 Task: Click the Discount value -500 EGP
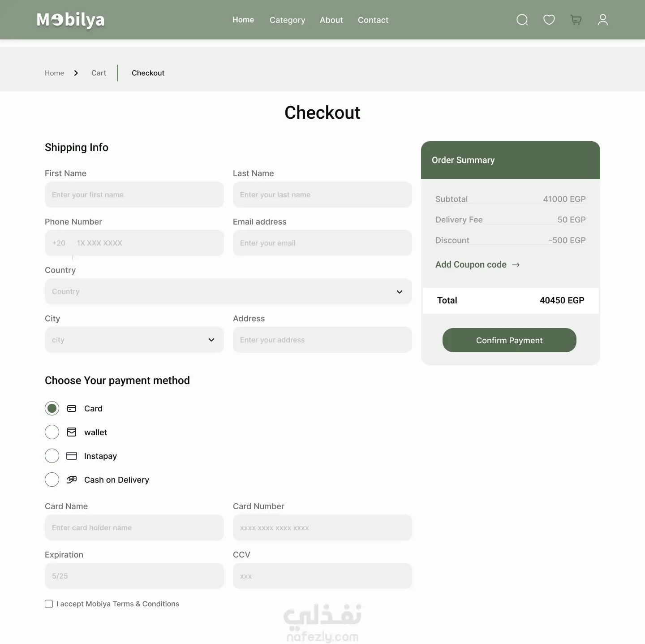click(x=567, y=240)
